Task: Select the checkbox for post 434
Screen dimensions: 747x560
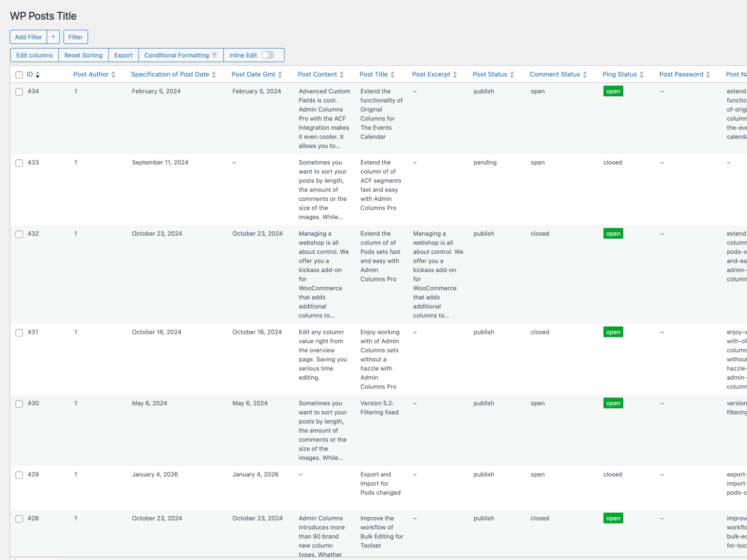Action: pyautogui.click(x=19, y=91)
